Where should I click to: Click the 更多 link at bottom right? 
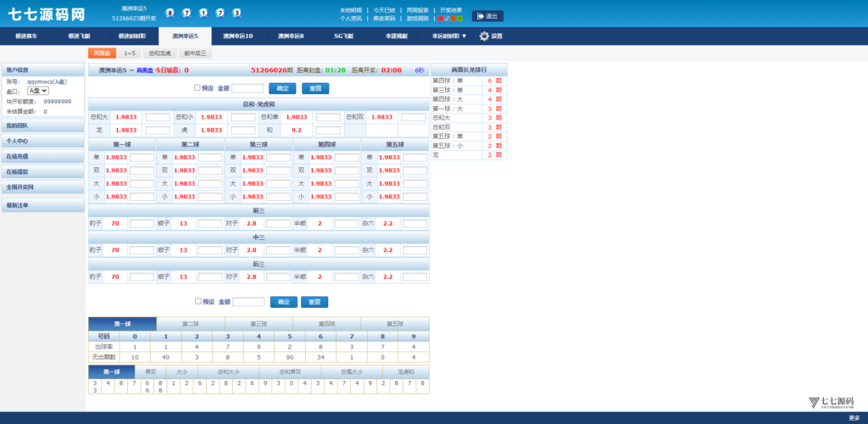pyautogui.click(x=854, y=418)
